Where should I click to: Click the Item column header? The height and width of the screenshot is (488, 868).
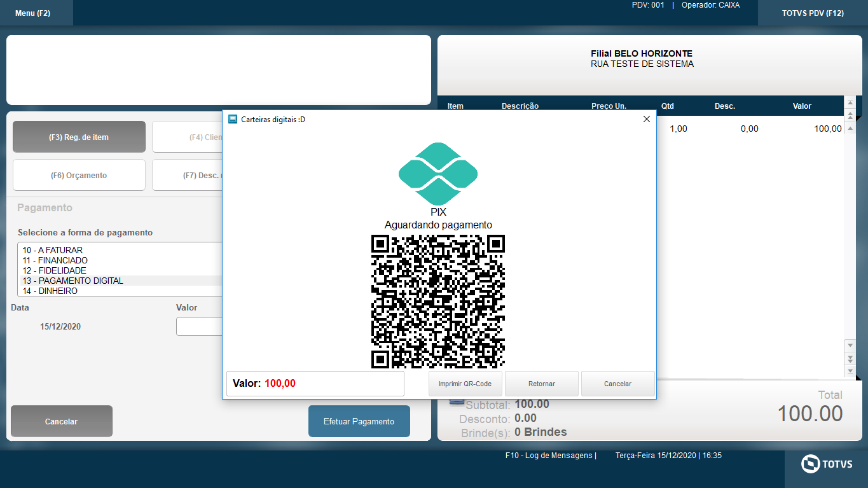(456, 106)
